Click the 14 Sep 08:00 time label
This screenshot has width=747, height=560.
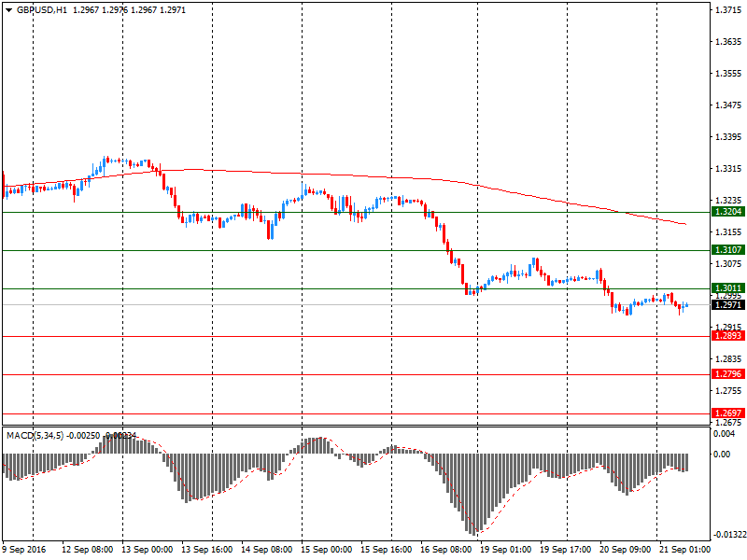(267, 550)
